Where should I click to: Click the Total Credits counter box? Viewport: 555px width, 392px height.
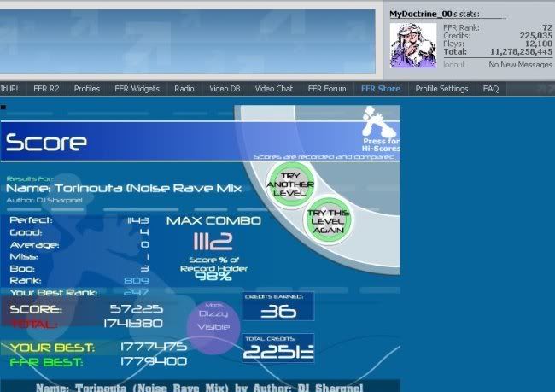tap(278, 348)
